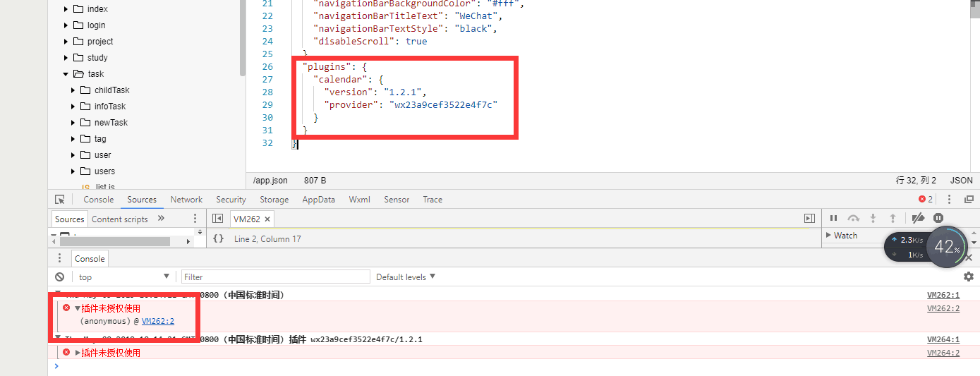This screenshot has width=980, height=376.
Task: Switch to the Console devtools tab
Action: (99, 200)
